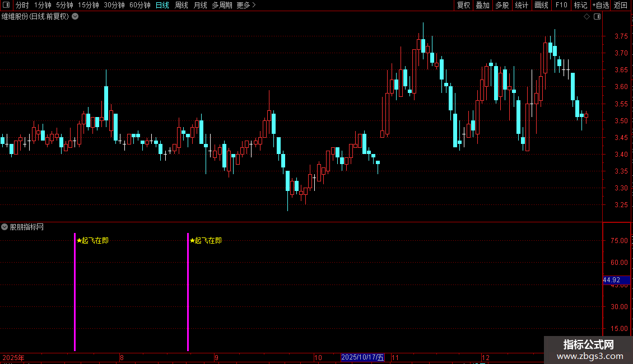
Task: Click the 2025/10/17/五 date marker
Action: tap(362, 357)
